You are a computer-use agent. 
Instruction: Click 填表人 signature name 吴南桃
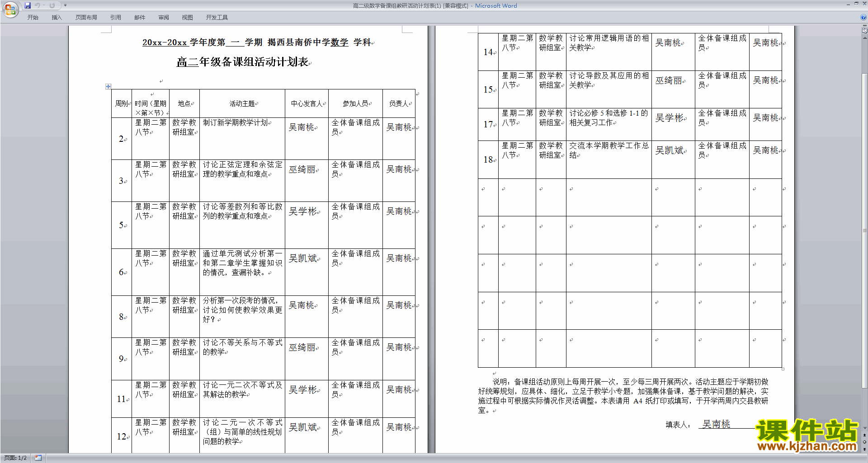point(716,424)
